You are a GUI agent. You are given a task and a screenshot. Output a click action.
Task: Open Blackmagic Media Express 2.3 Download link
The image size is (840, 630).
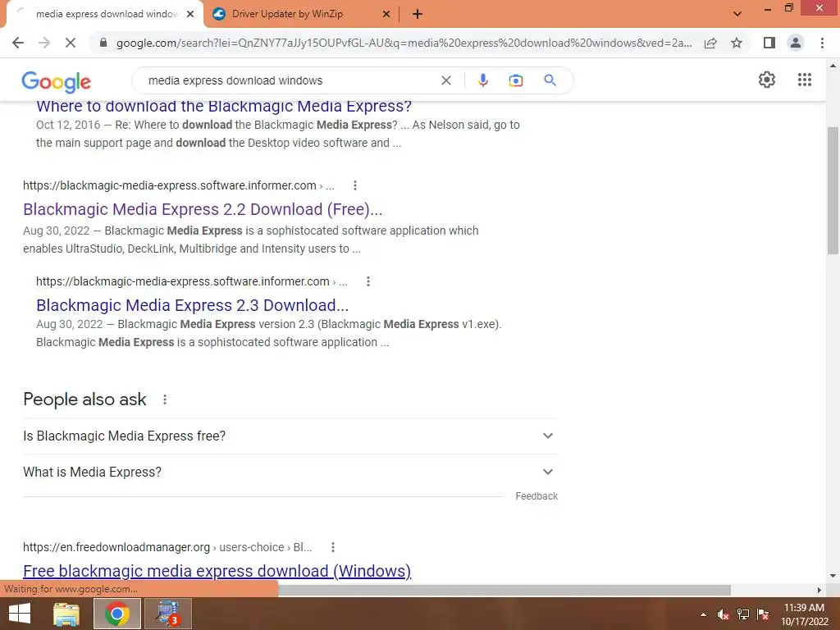(x=192, y=305)
